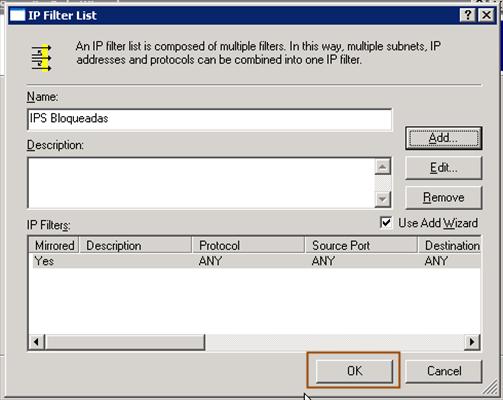The height and width of the screenshot is (400, 503).
Task: Cancel the IP Filter List dialog
Action: (444, 371)
